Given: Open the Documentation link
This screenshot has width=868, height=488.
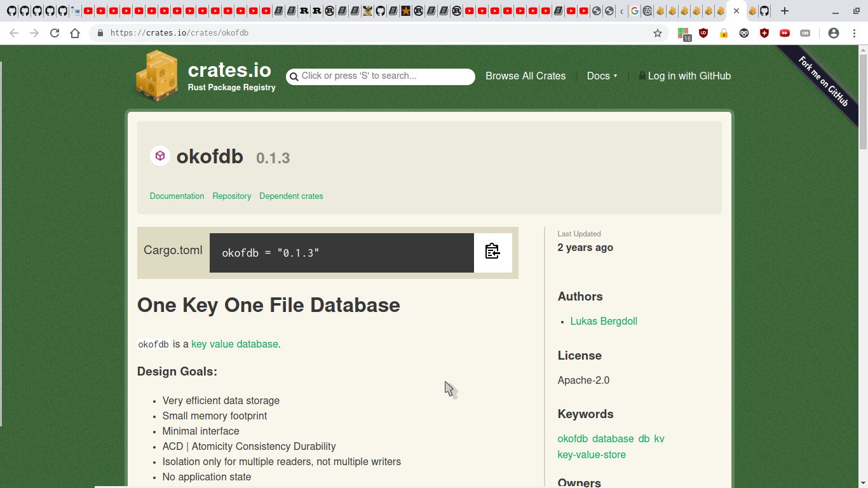Looking at the screenshot, I should click(x=177, y=196).
